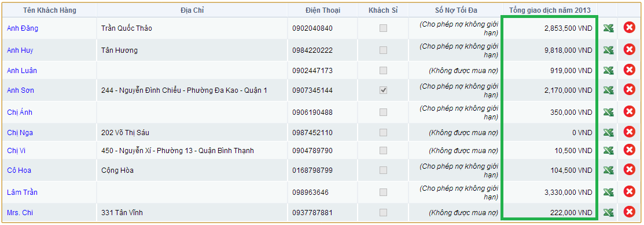Open customer link Anh Đăng
The height and width of the screenshot is (225, 644).
[23, 28]
